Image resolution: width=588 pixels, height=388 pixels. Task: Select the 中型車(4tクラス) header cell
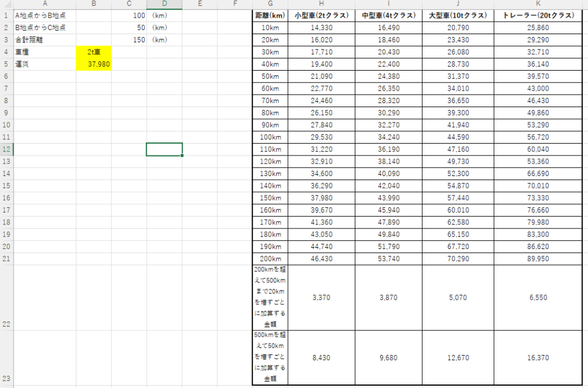[x=388, y=16]
